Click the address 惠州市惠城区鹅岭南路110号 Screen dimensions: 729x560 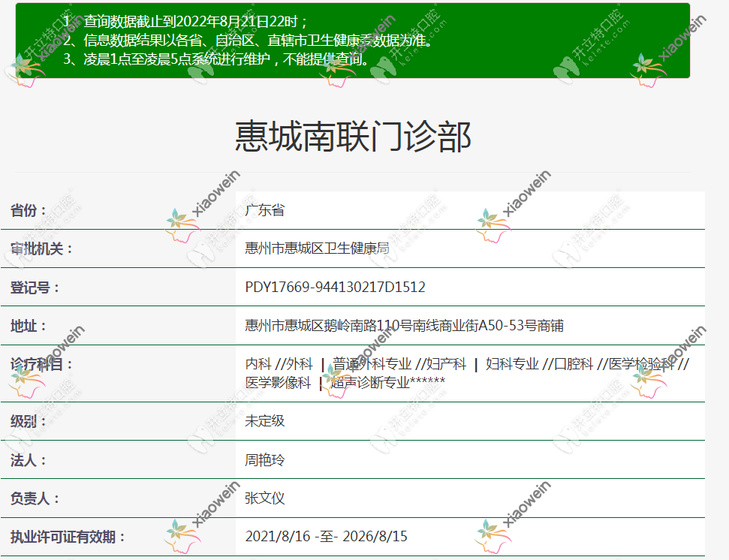(404, 326)
